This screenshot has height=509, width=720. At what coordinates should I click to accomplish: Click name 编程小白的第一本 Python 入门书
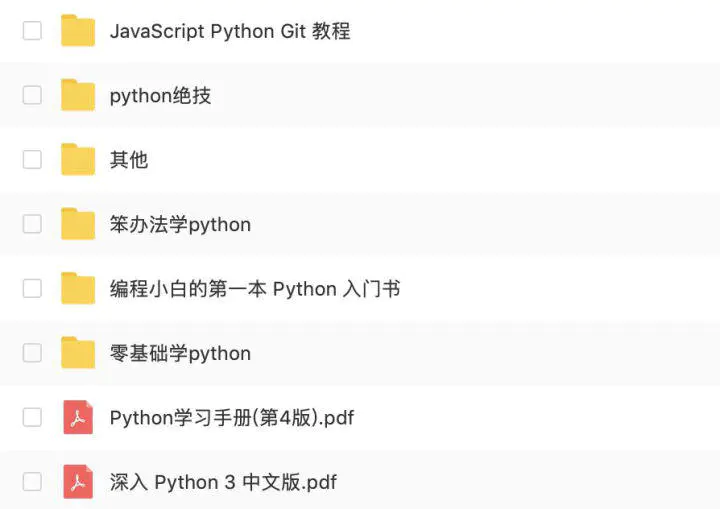pyautogui.click(x=255, y=289)
